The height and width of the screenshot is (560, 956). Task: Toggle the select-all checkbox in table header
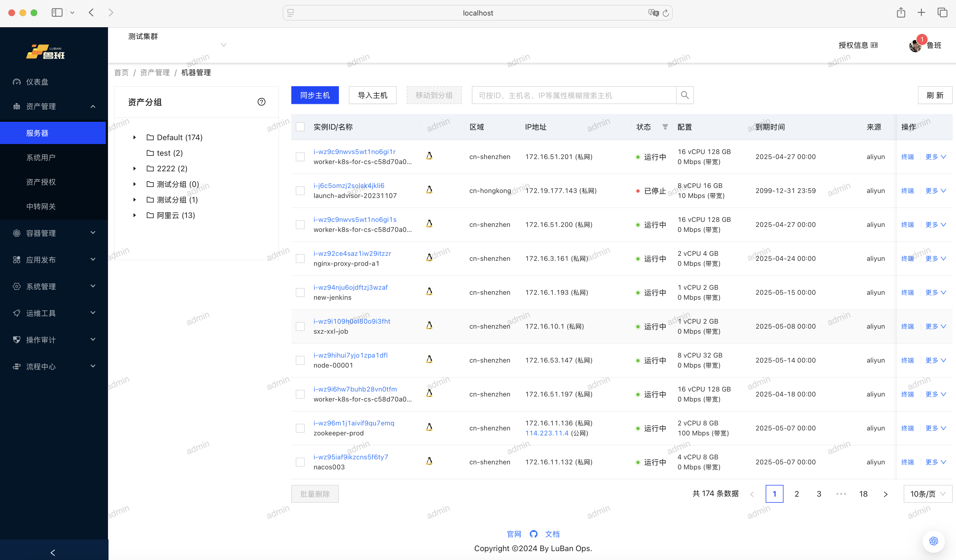tap(300, 127)
